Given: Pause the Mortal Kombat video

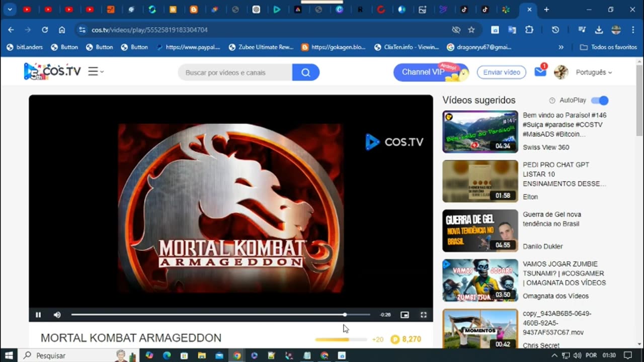Looking at the screenshot, I should pos(38,315).
